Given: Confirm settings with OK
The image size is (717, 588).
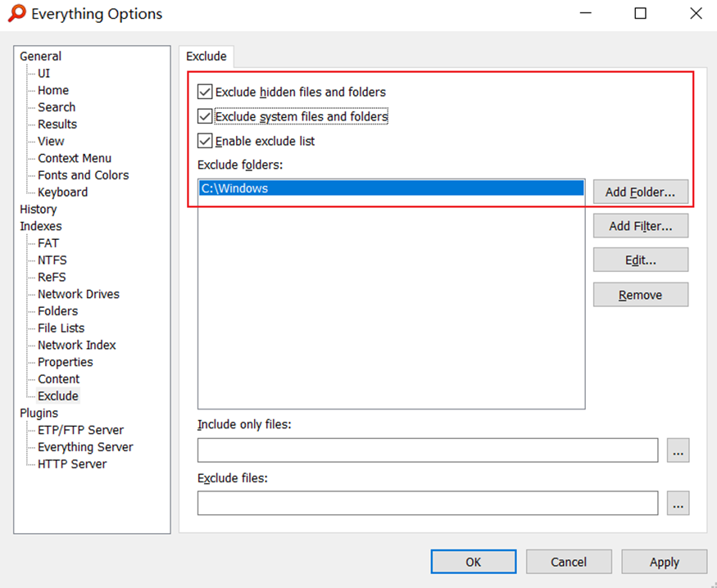Looking at the screenshot, I should 474,562.
